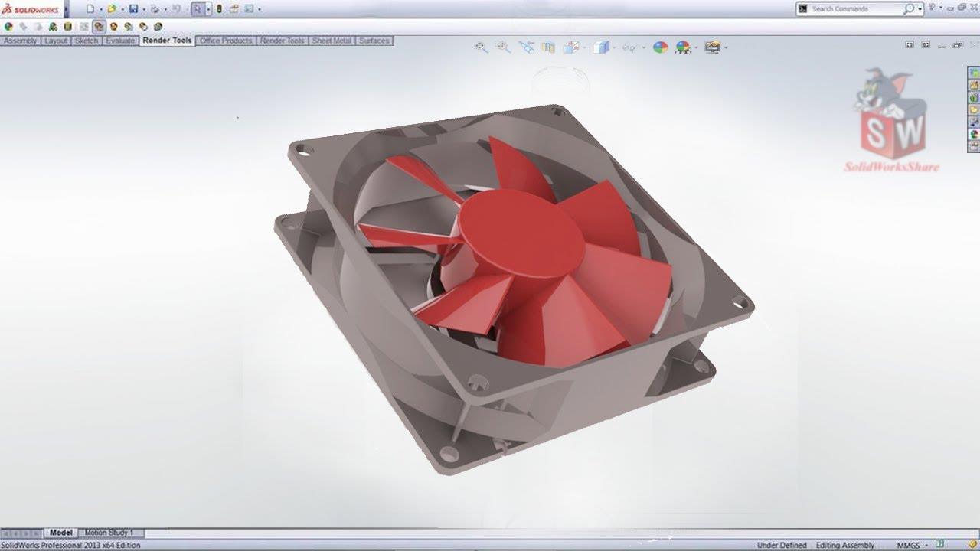Open the Apply Scene dropdown arrow
This screenshot has width=980, height=551.
696,47
